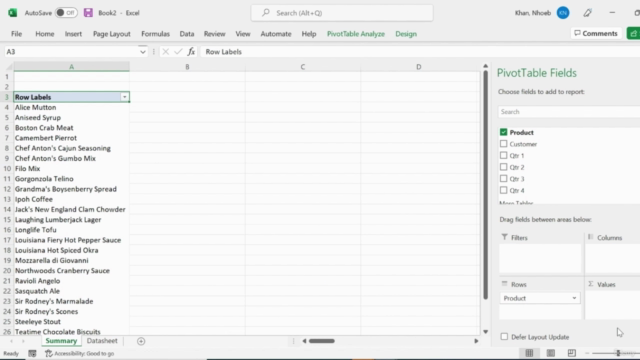Click the Filters area icon
The width and height of the screenshot is (640, 360).
504,237
